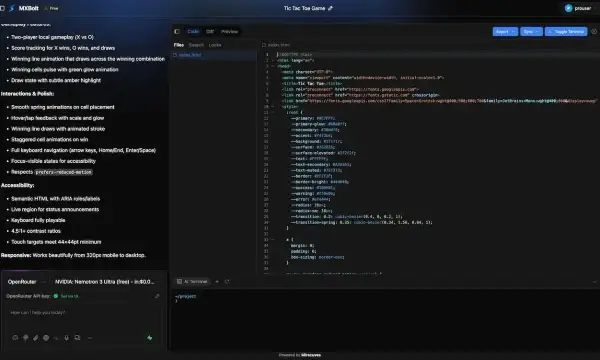Expand the chevron at the end of the chat toolbar

(90, 338)
